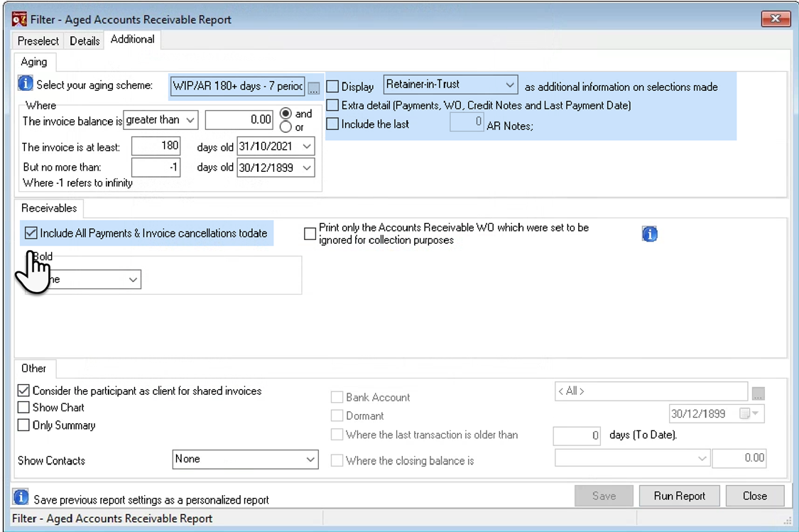Screen dimensions: 799x532
Task: Open aging scheme browse ellipsis button
Action: 314,88
